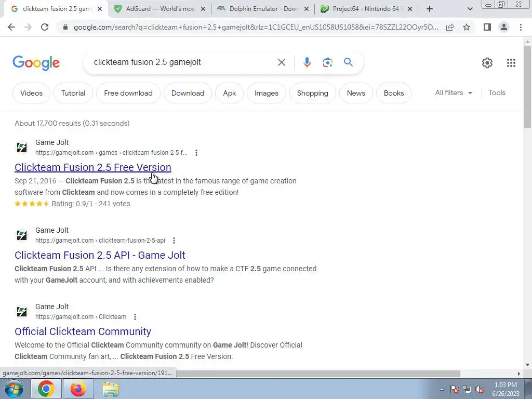
Task: View site information lock icon
Action: pos(65,27)
